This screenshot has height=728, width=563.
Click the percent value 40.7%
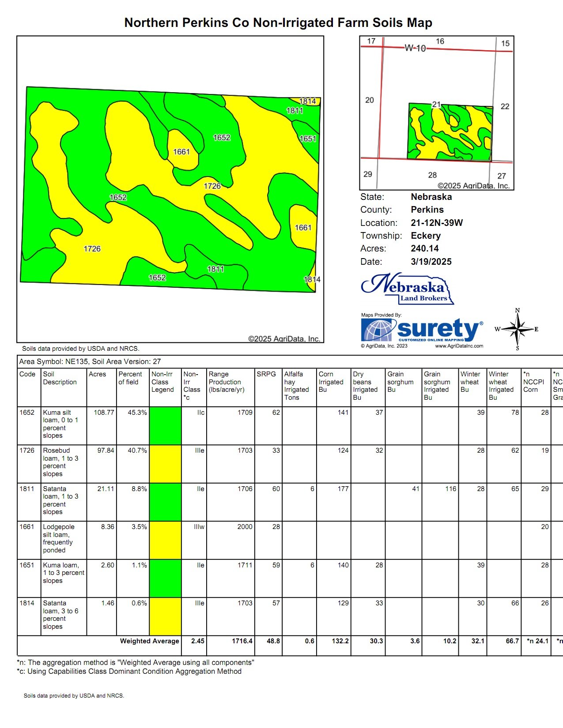[137, 450]
